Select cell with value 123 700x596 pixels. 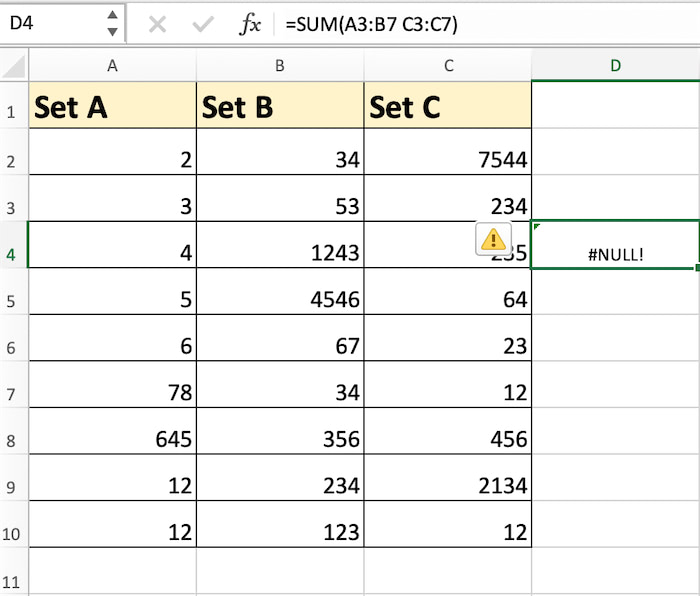click(280, 524)
